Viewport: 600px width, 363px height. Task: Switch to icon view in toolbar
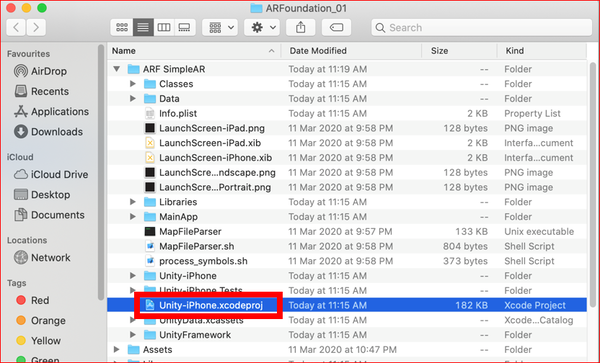point(122,28)
